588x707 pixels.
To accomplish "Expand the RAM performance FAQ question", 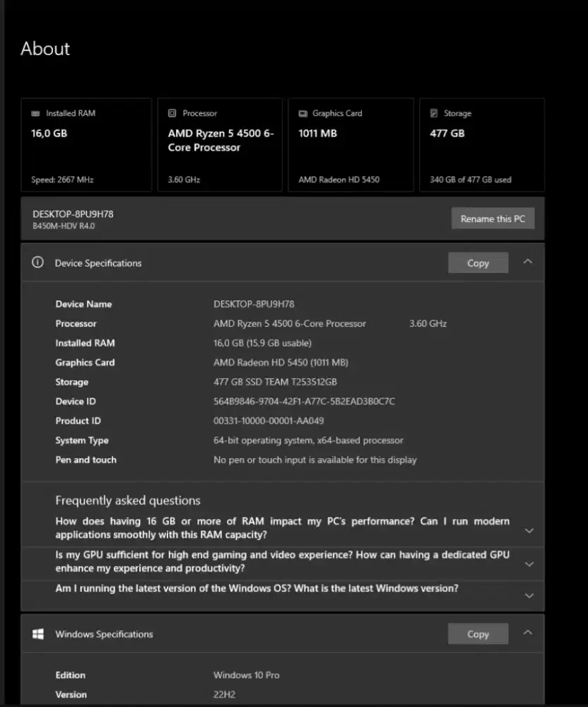I will (529, 530).
